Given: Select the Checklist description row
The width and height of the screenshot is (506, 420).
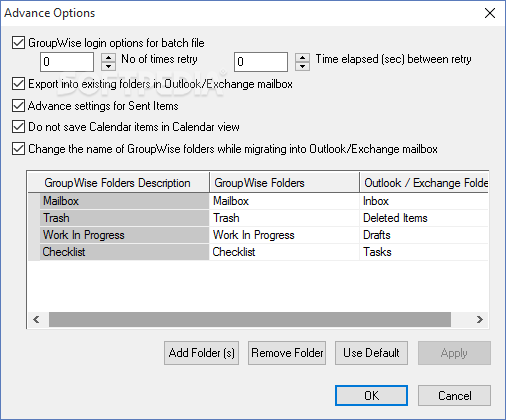Looking at the screenshot, I should [124, 252].
